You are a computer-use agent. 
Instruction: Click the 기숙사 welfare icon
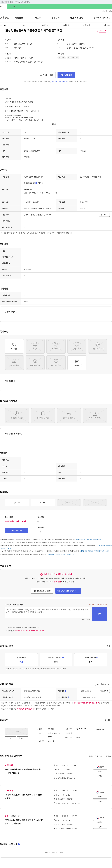pyautogui.click(x=35, y=346)
